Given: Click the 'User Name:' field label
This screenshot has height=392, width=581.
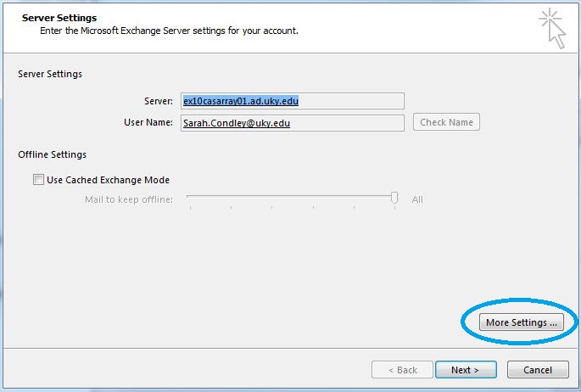Looking at the screenshot, I should tap(148, 122).
